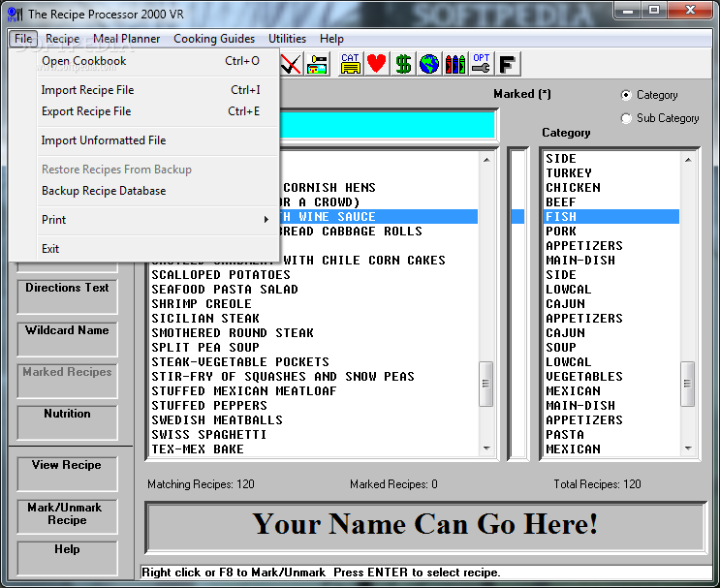Click the globe toolbar icon
Image resolution: width=720 pixels, height=588 pixels.
pos(429,64)
